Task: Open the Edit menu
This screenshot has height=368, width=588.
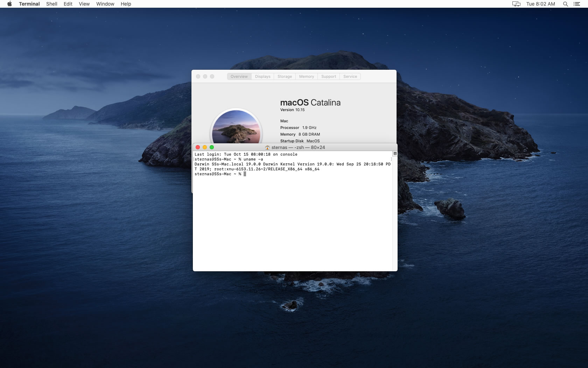Action: point(68,4)
